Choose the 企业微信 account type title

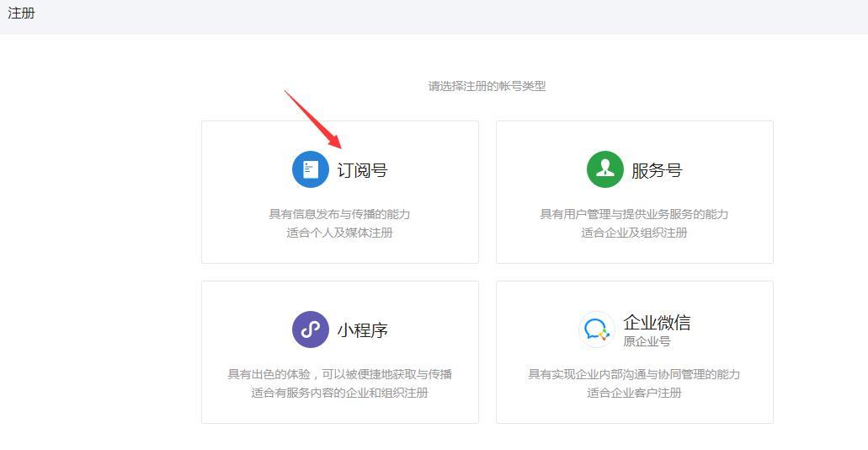point(657,322)
